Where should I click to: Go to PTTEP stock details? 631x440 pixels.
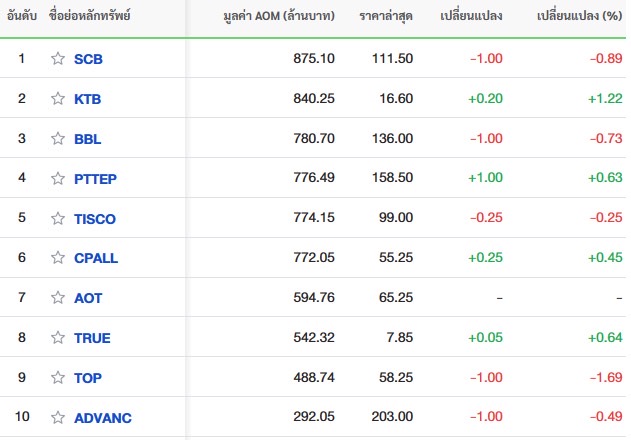click(x=95, y=179)
